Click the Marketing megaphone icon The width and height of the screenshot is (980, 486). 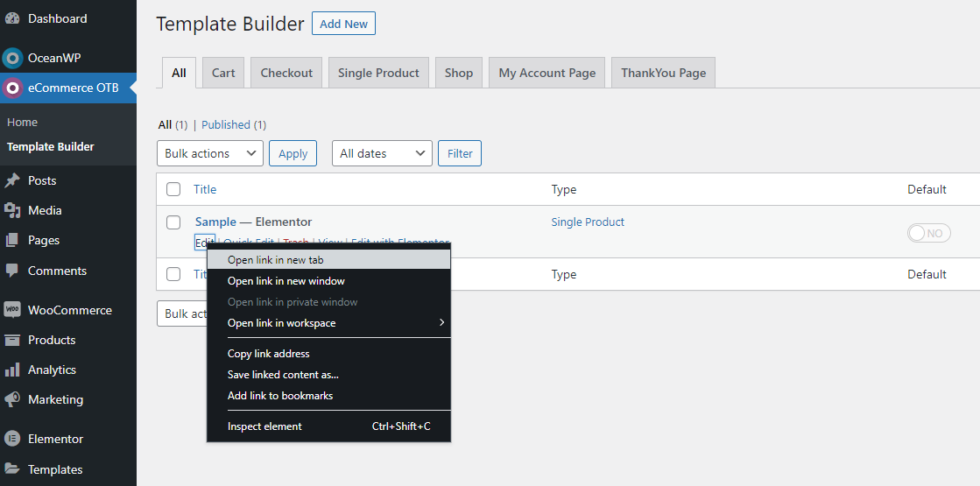[12, 399]
